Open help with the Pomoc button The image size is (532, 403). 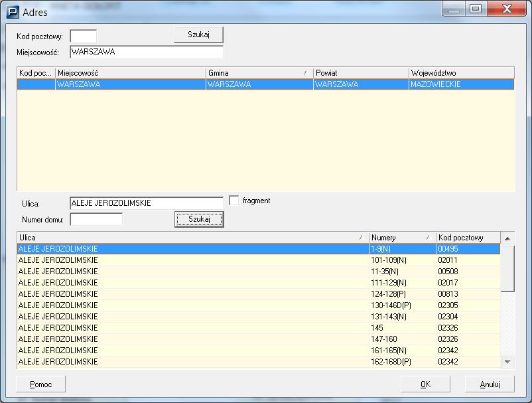pos(40,384)
